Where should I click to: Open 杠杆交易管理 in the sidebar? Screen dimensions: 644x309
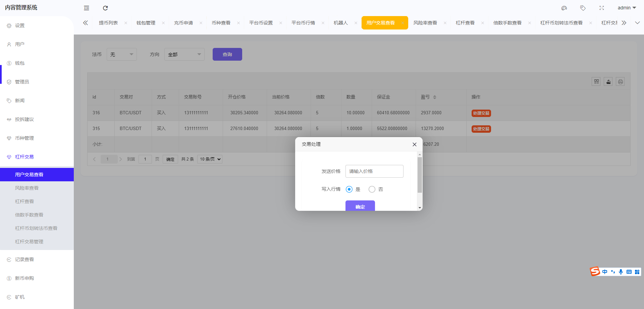tap(29, 242)
